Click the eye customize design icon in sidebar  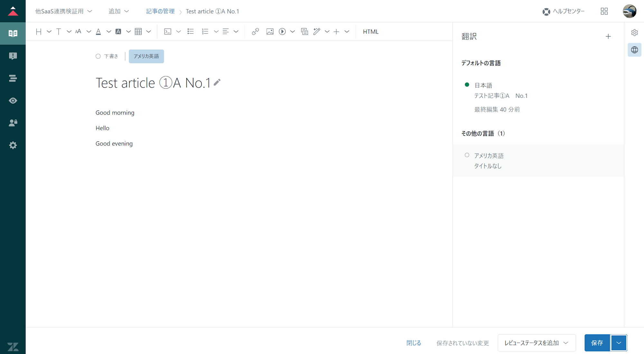click(13, 101)
